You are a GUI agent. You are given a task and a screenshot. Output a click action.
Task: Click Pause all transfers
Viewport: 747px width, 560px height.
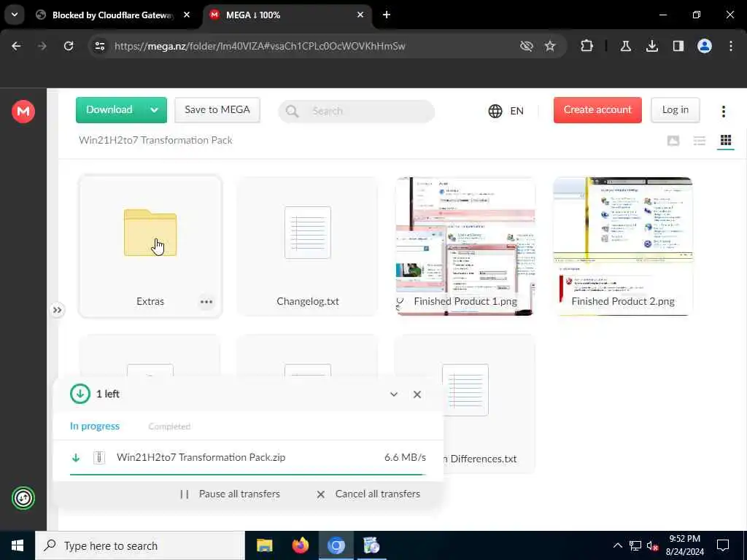coord(230,494)
